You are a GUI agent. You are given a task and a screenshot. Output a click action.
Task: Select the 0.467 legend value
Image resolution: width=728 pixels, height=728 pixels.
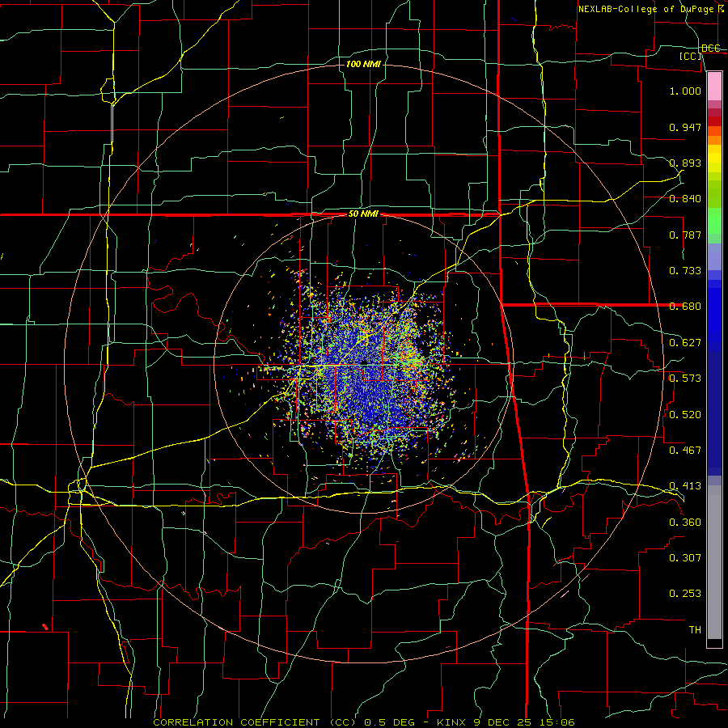point(685,451)
